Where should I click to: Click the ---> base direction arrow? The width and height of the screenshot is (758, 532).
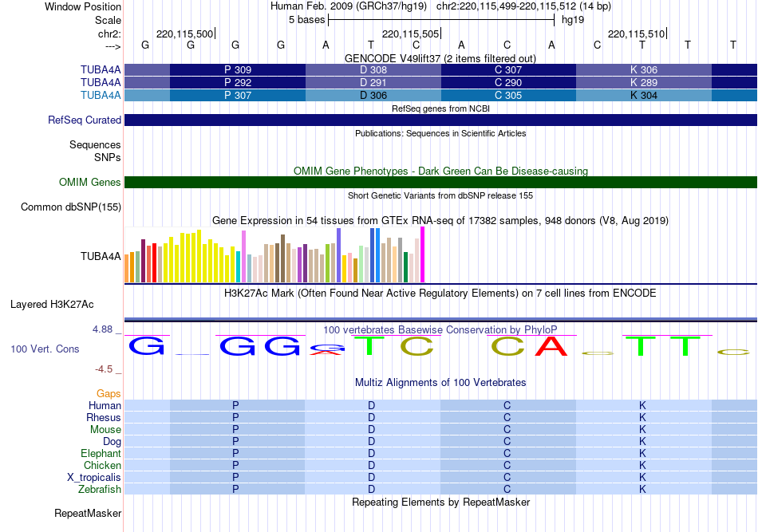pos(113,46)
